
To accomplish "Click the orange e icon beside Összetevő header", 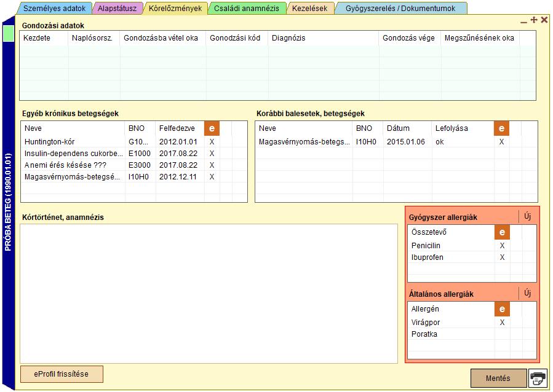I will tap(502, 232).
